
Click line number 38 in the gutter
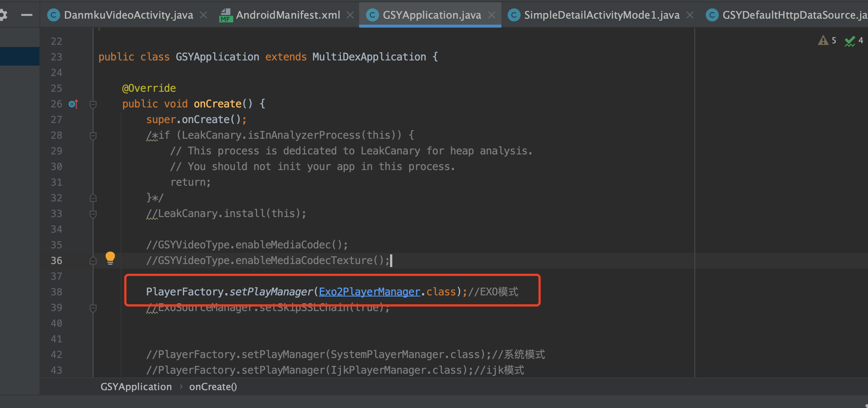pos(56,292)
